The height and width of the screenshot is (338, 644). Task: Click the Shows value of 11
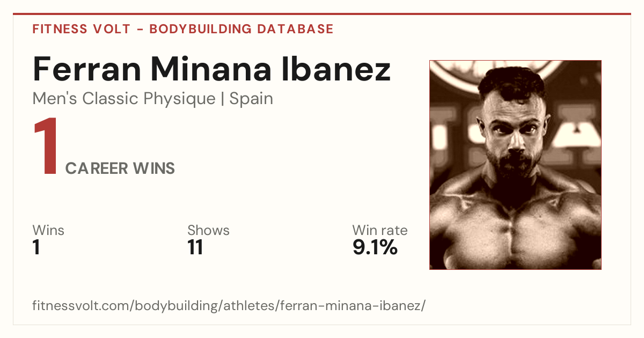195,247
